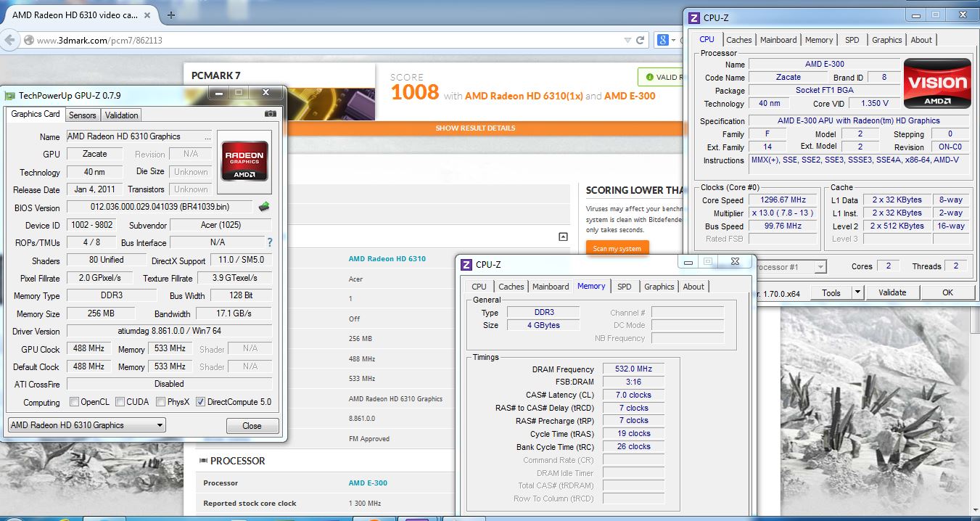Click the globe site identity icon
The width and height of the screenshot is (980, 521).
[29, 40]
